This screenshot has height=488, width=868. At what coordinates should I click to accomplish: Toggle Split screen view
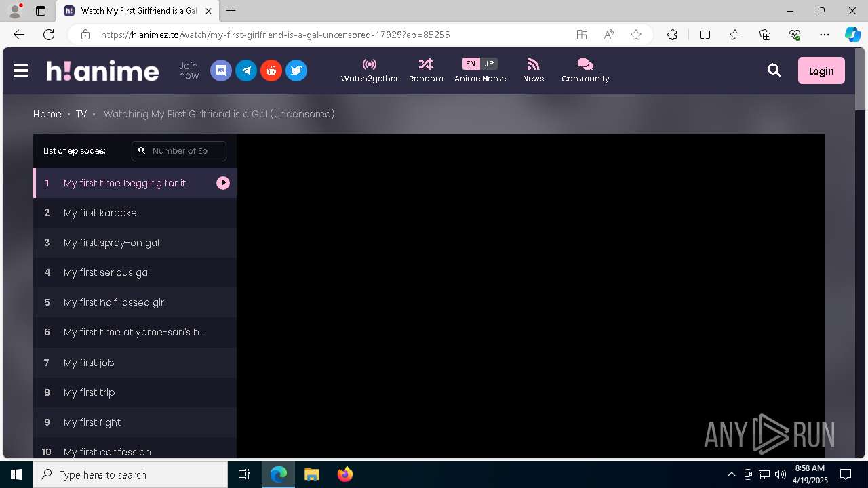[705, 35]
